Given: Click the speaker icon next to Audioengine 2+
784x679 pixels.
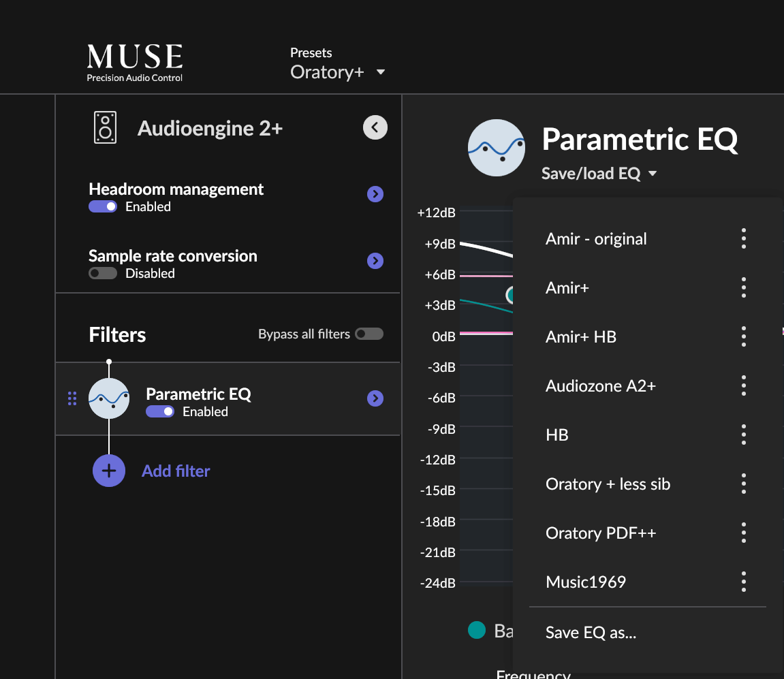Looking at the screenshot, I should 104,127.
